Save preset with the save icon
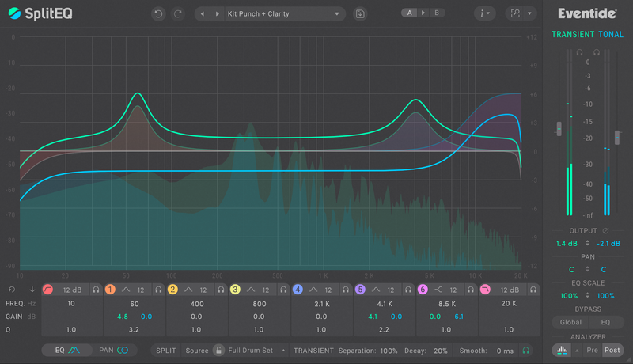The width and height of the screenshot is (633, 364). click(360, 13)
